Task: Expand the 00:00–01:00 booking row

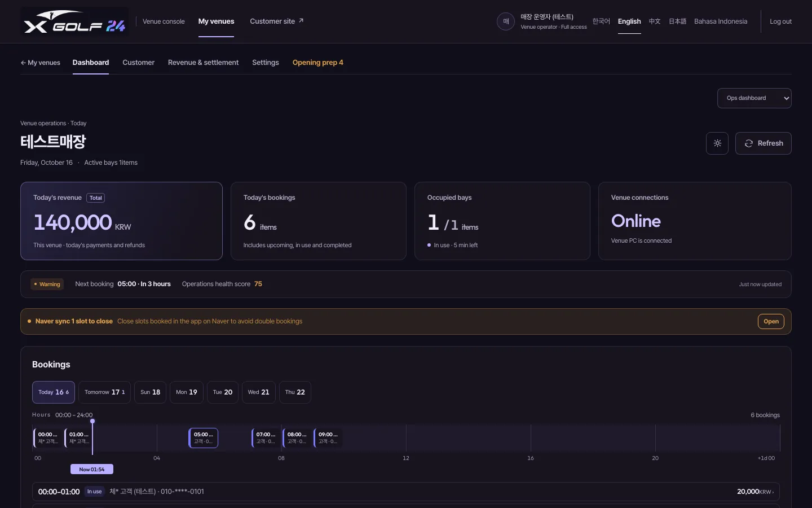Action: point(406,492)
